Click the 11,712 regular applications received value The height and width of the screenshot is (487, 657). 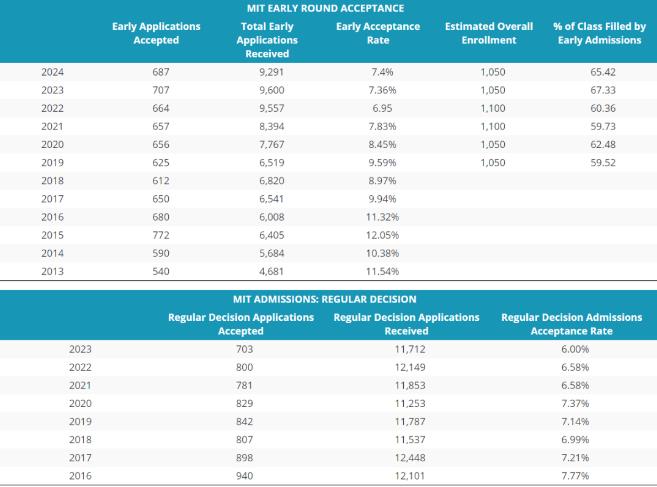410,349
